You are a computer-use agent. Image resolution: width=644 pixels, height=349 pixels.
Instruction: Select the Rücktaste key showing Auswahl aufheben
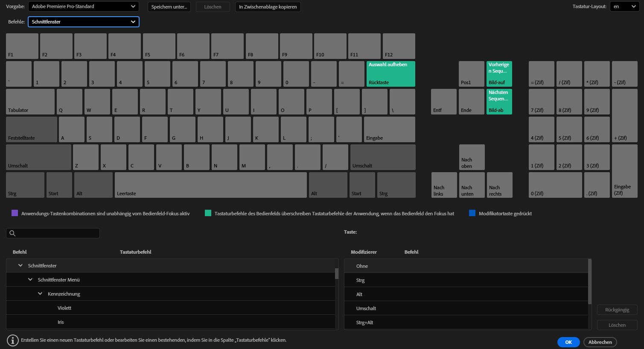tap(390, 73)
